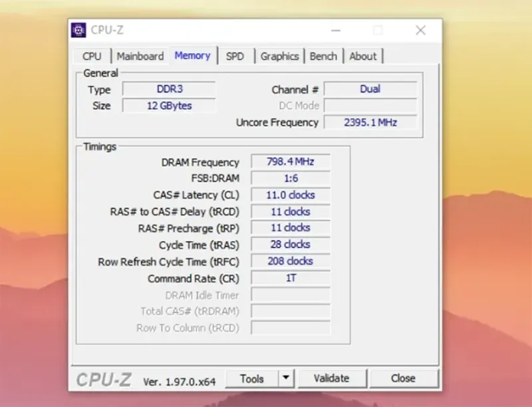Viewport: 532px width, 407px height.
Task: Click the DRAM Frequency 798.4 MHz value
Action: click(x=291, y=162)
